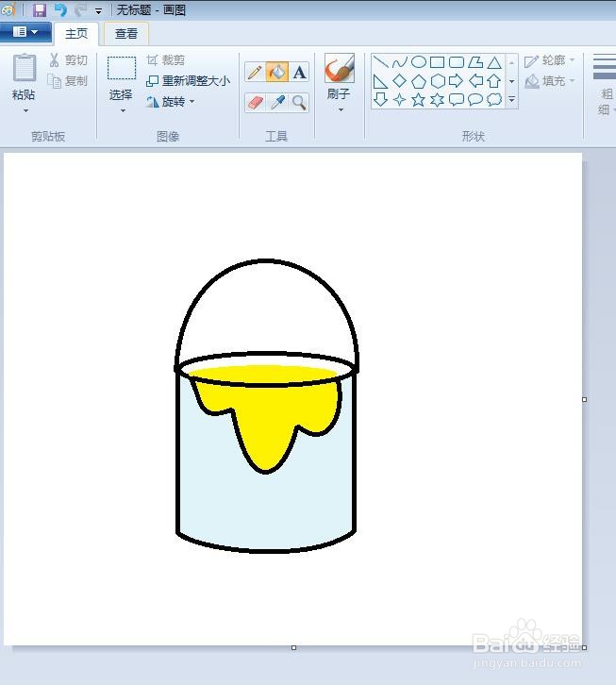Choose the Four-point star shape
The width and height of the screenshot is (616, 685).
[x=399, y=100]
